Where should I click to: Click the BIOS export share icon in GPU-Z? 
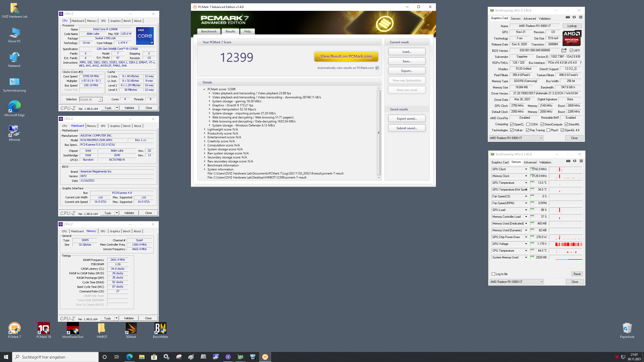pos(564,50)
